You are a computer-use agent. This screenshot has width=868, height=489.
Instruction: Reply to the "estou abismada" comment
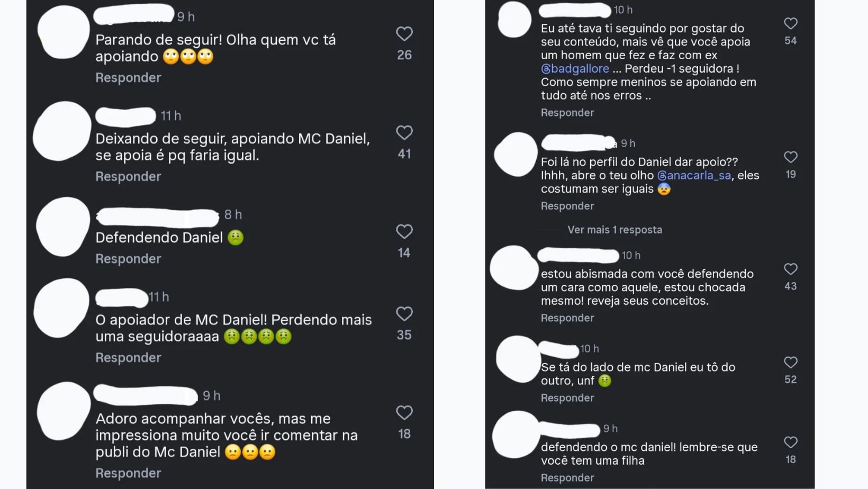567,318
